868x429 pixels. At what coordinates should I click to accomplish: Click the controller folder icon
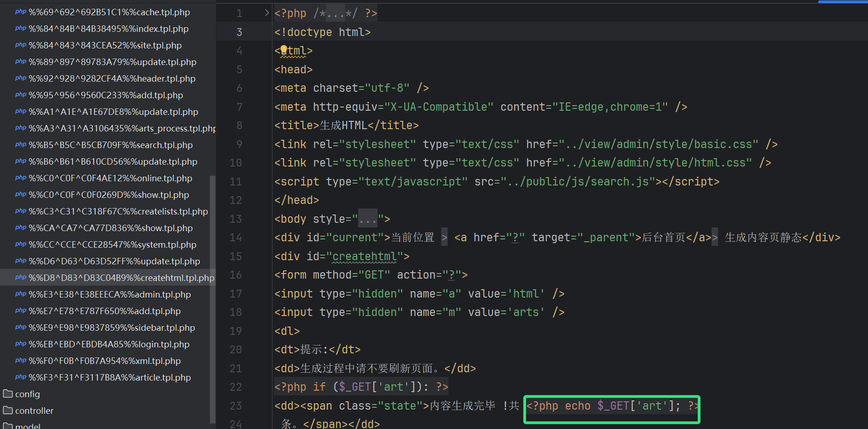tap(8, 411)
